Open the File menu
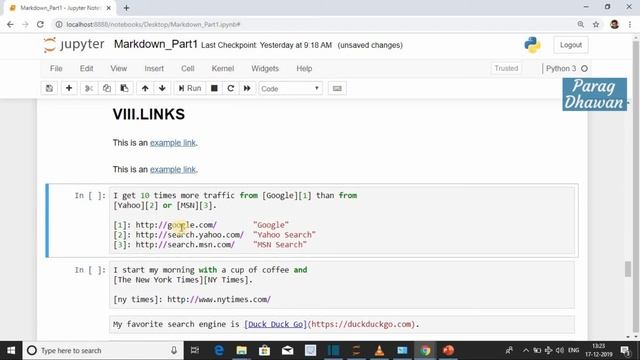Screen dimensions: 640x360 56,69
